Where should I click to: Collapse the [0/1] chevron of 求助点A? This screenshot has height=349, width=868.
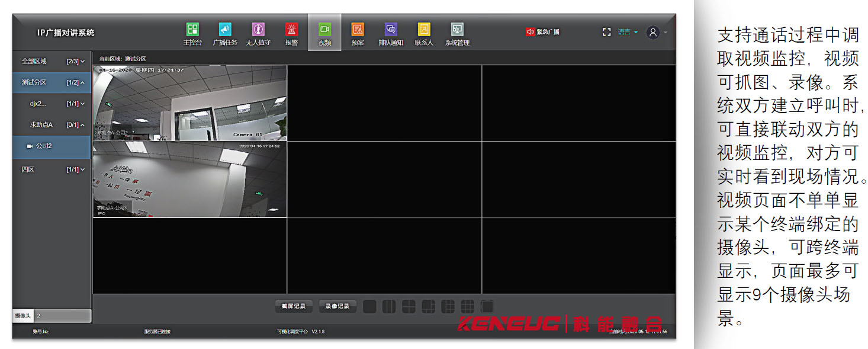point(82,125)
